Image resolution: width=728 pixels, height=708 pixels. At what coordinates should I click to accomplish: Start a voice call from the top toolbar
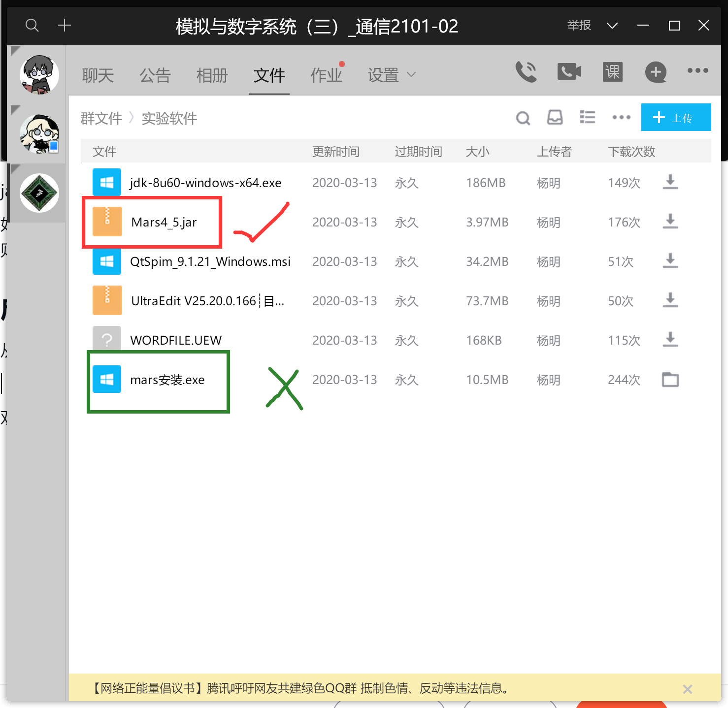526,71
